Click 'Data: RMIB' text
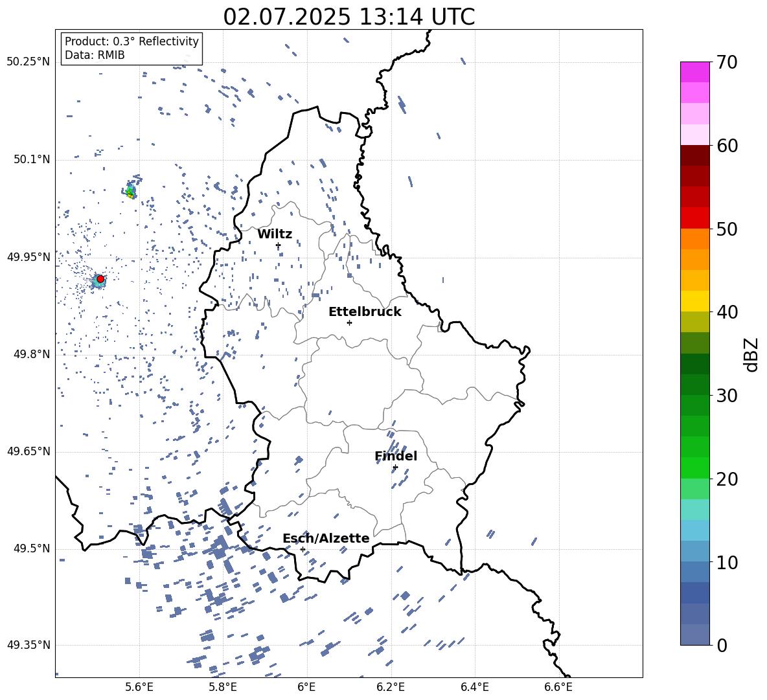The height and width of the screenshot is (700, 767). pyautogui.click(x=95, y=55)
